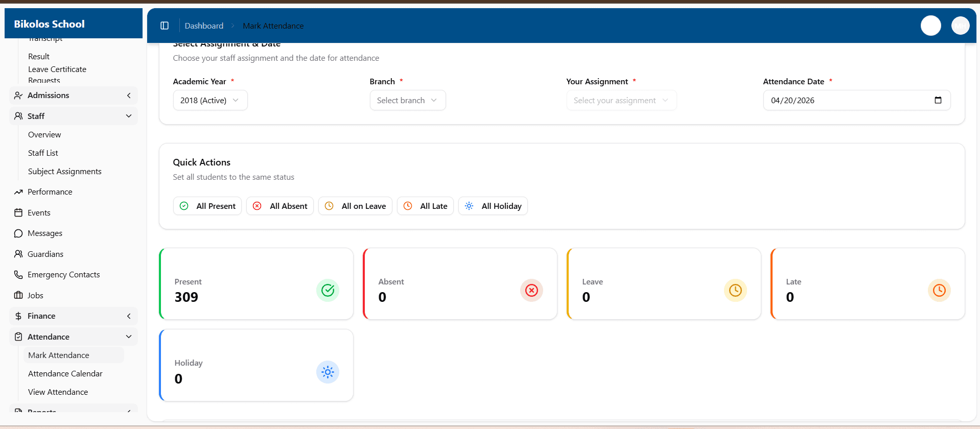Click the Attendance Date input field
The height and width of the screenshot is (429, 980).
[x=843, y=101]
